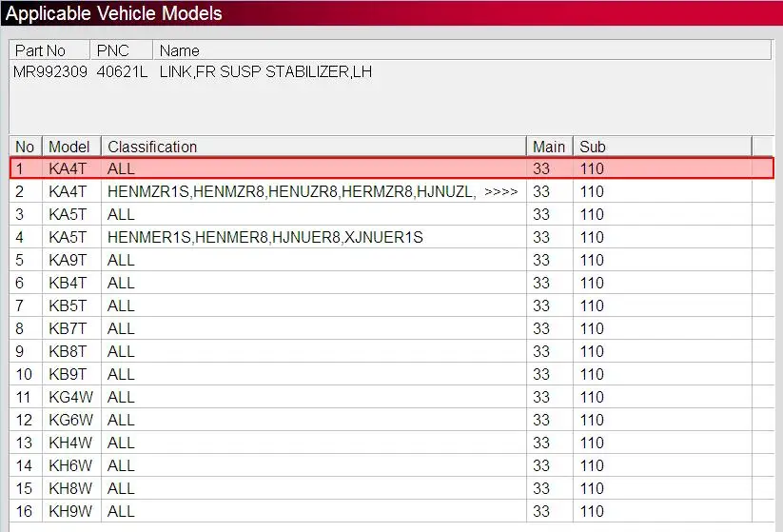Click the No column header

click(x=26, y=147)
